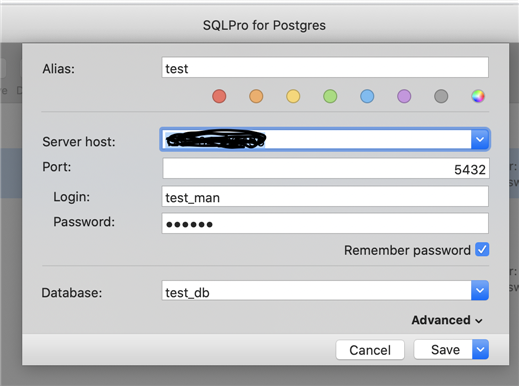Image resolution: width=519 pixels, height=386 pixels.
Task: Click the Cancel button
Action: coord(370,350)
